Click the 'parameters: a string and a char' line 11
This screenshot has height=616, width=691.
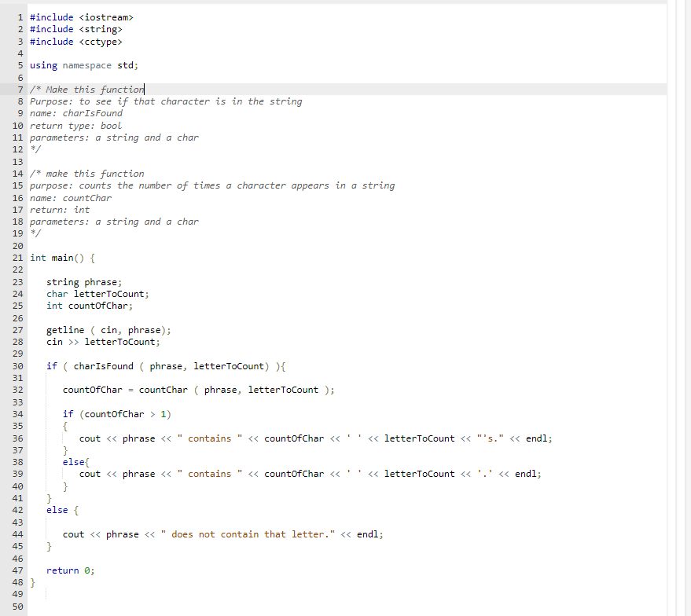coord(115,137)
